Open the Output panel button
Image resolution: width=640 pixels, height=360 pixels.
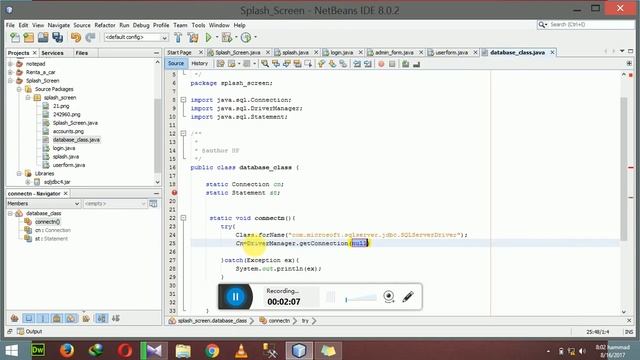[x=29, y=331]
